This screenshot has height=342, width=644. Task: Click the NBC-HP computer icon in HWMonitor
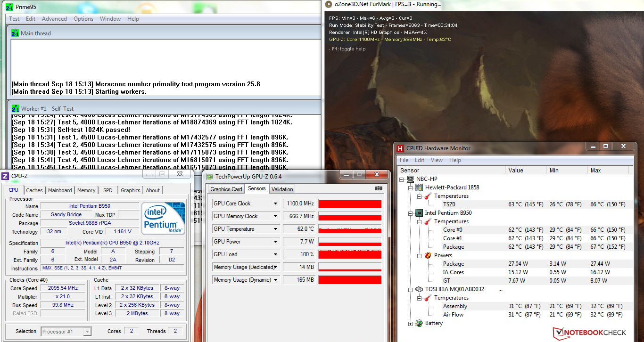point(410,179)
